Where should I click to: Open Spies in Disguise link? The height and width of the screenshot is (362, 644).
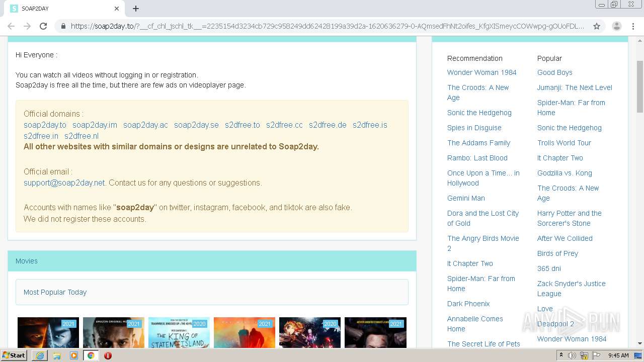(x=474, y=128)
